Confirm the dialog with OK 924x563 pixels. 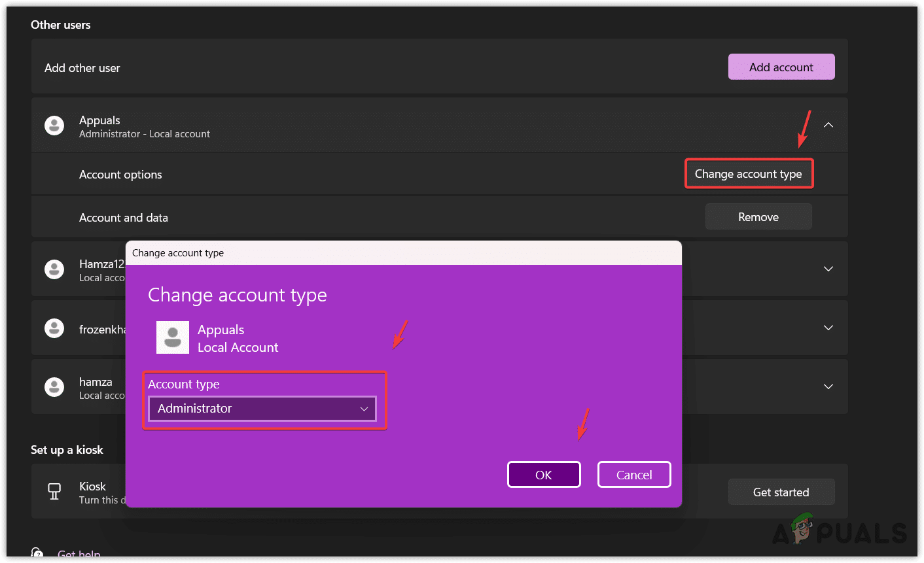[x=544, y=475]
